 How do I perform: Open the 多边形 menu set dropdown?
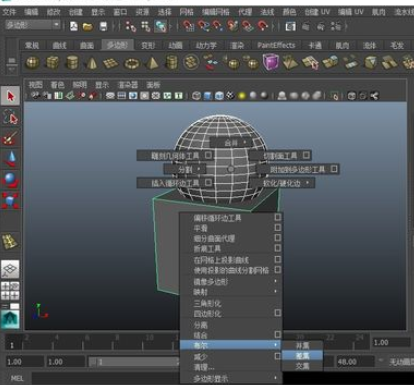[x=33, y=25]
